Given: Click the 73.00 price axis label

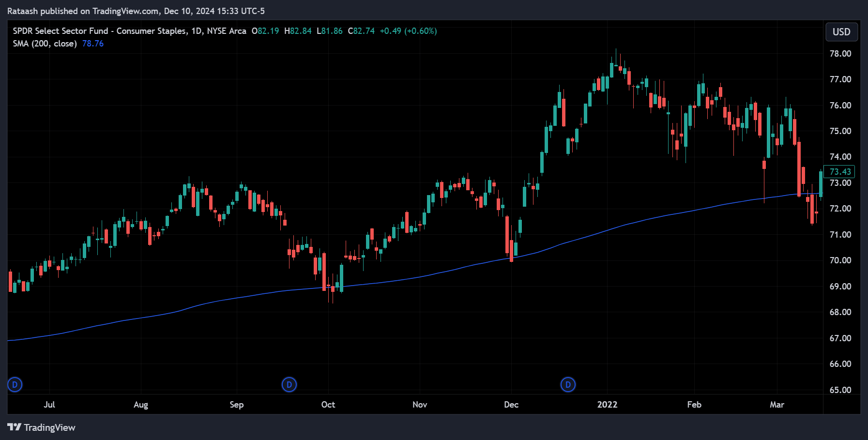Looking at the screenshot, I should (x=840, y=183).
